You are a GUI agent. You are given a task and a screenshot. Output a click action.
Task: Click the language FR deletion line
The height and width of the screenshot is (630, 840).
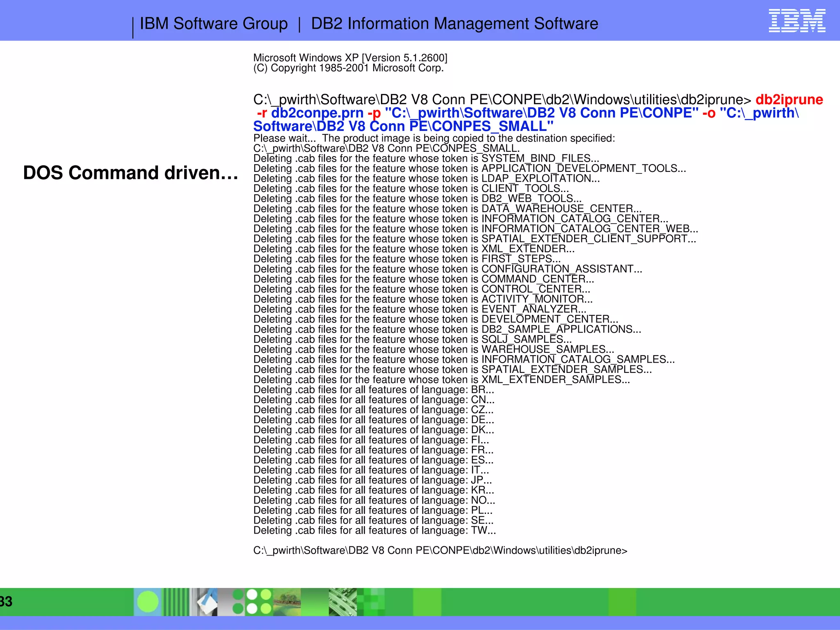374,450
